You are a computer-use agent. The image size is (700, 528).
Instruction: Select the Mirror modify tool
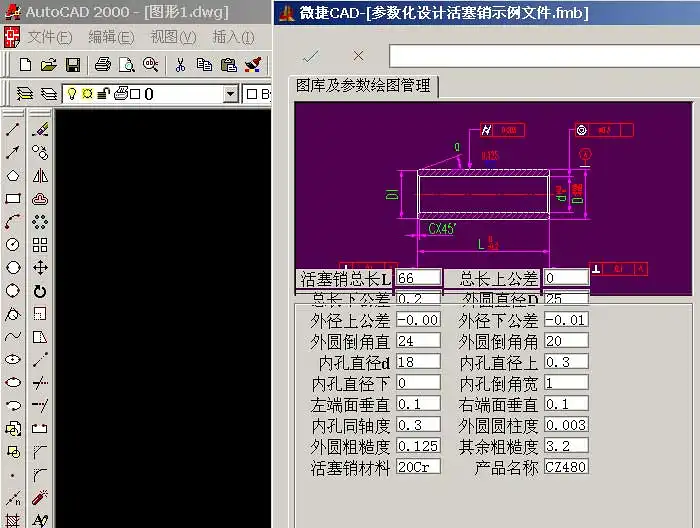(40, 176)
